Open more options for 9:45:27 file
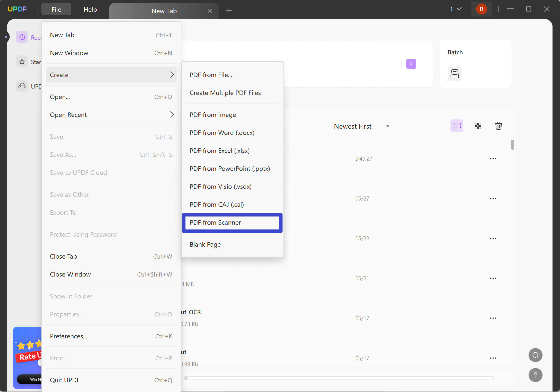 pyautogui.click(x=493, y=159)
